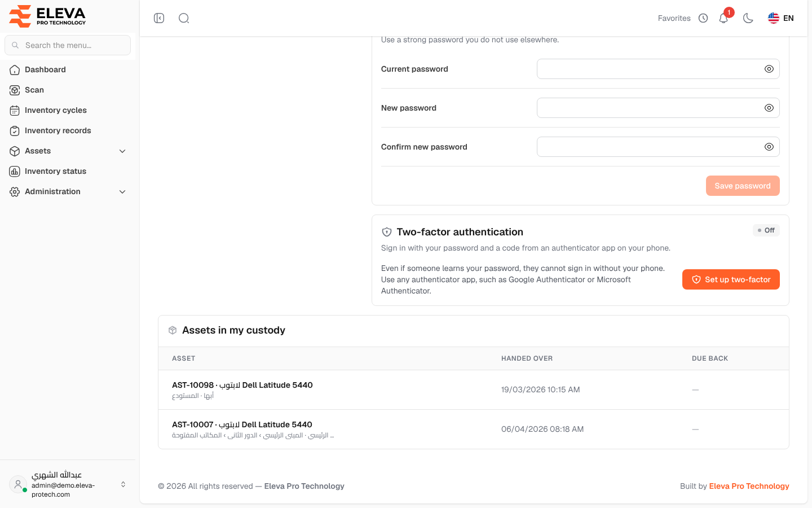Focus the Current password field
Screen dimensions: 812x508
(658, 69)
